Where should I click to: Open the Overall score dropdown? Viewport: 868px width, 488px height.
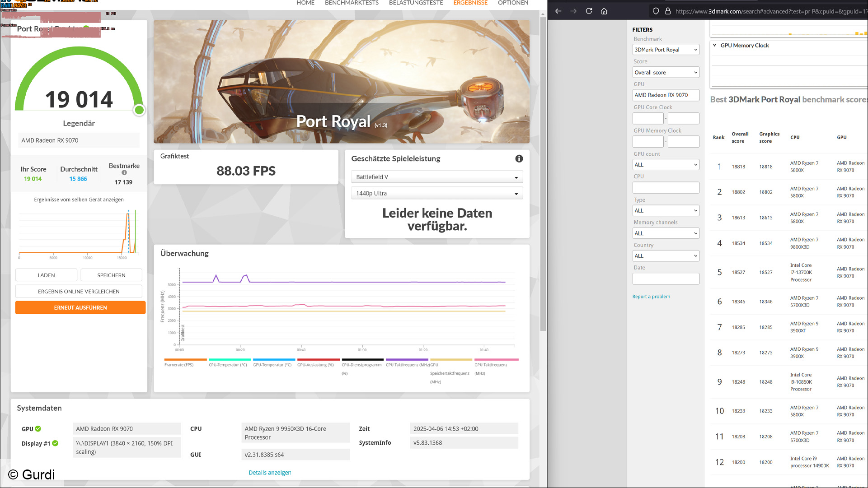click(666, 72)
